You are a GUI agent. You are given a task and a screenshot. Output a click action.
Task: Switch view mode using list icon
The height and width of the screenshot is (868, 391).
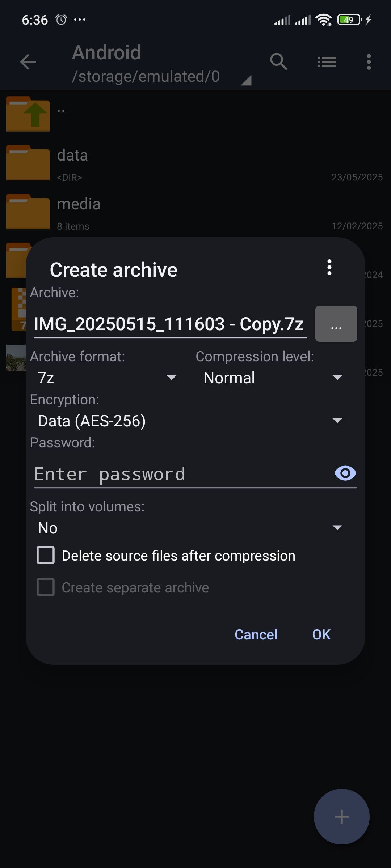click(x=327, y=62)
